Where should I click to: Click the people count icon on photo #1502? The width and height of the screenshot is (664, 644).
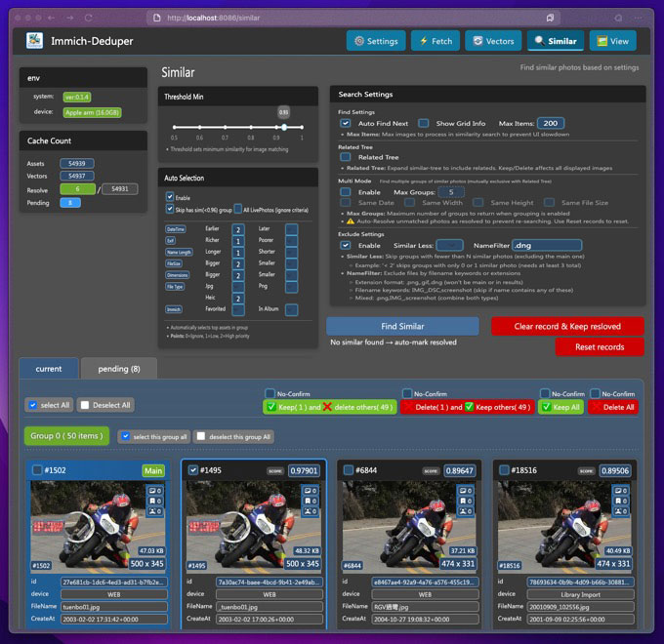click(154, 511)
